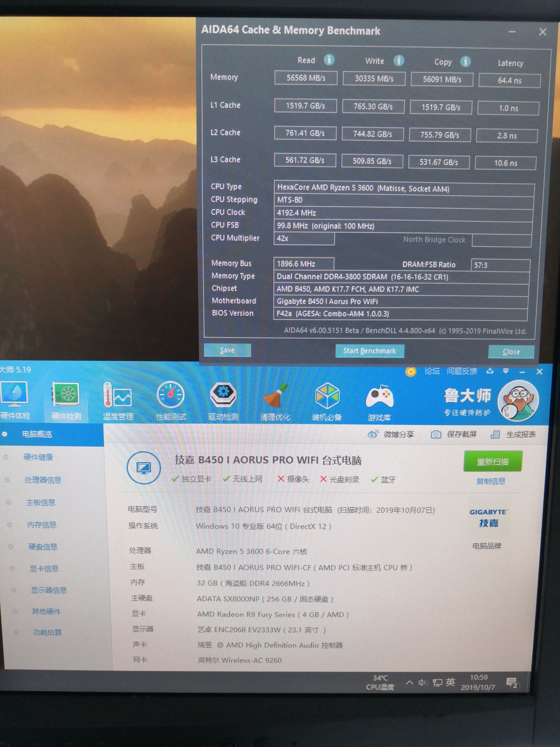Viewport: 560px width, 747px height.
Task: Click the graphics card line AMD Radeon R9 Fury Series
Action: point(273,614)
